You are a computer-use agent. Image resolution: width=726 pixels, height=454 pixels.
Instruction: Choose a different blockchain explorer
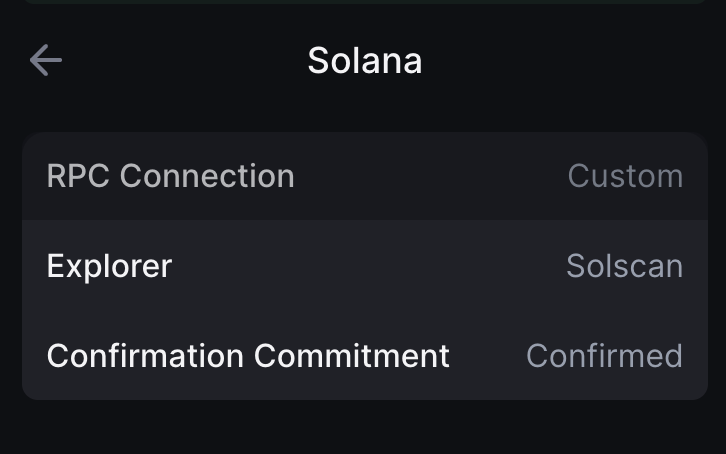click(364, 266)
